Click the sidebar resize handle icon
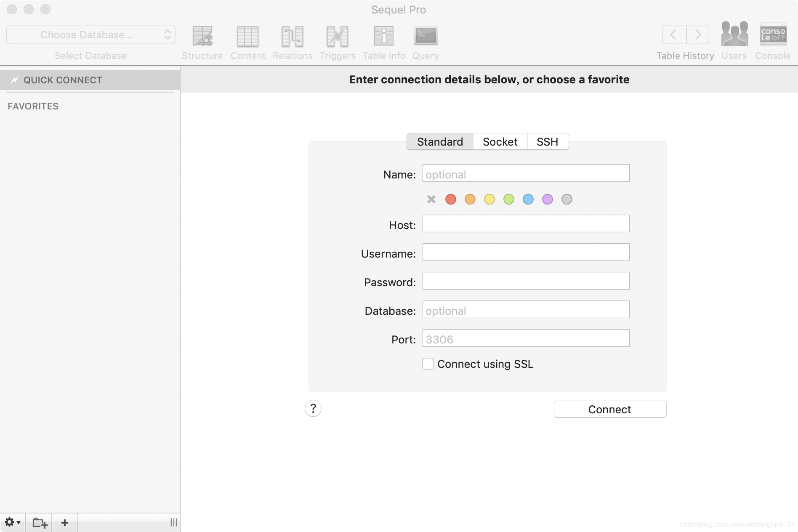Screen dimensions: 798x532 point(174,522)
